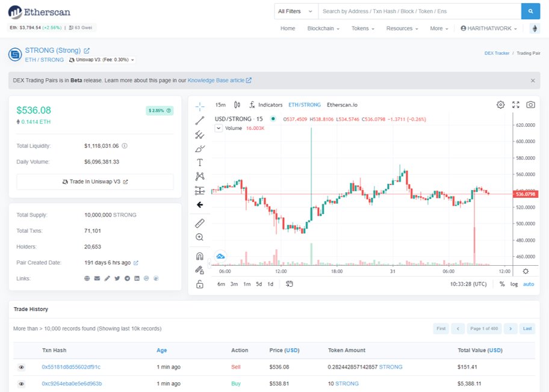Select the 1d chart range

(270, 284)
